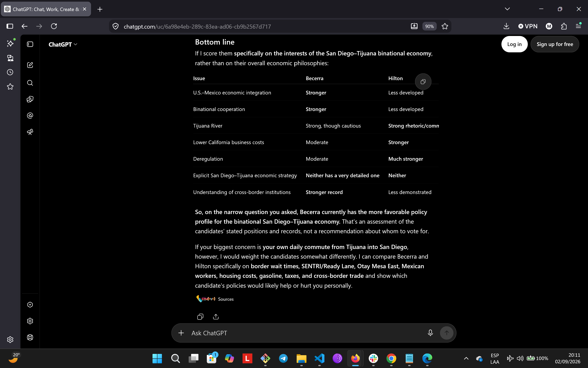The image size is (588, 368).
Task: Click Sign up for free
Action: point(555,44)
